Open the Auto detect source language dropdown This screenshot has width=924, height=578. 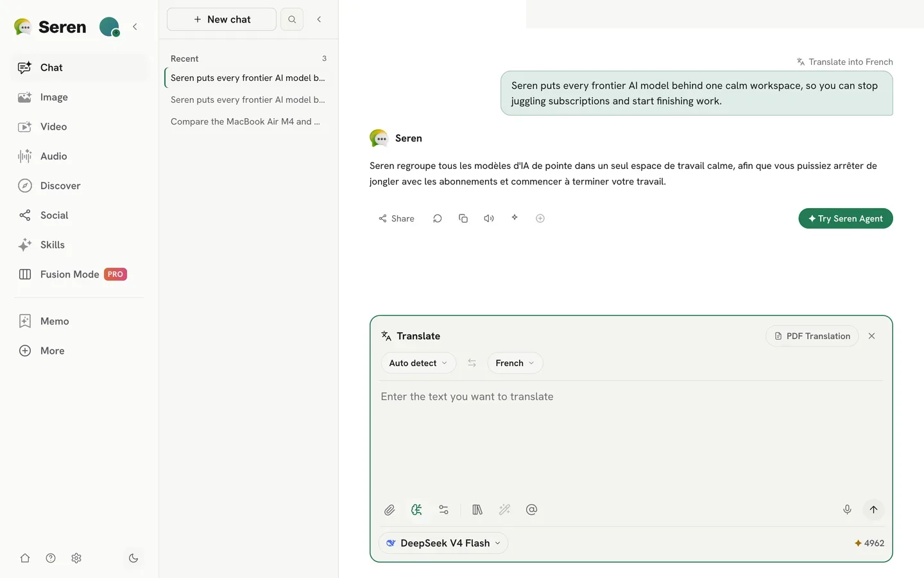(x=418, y=363)
